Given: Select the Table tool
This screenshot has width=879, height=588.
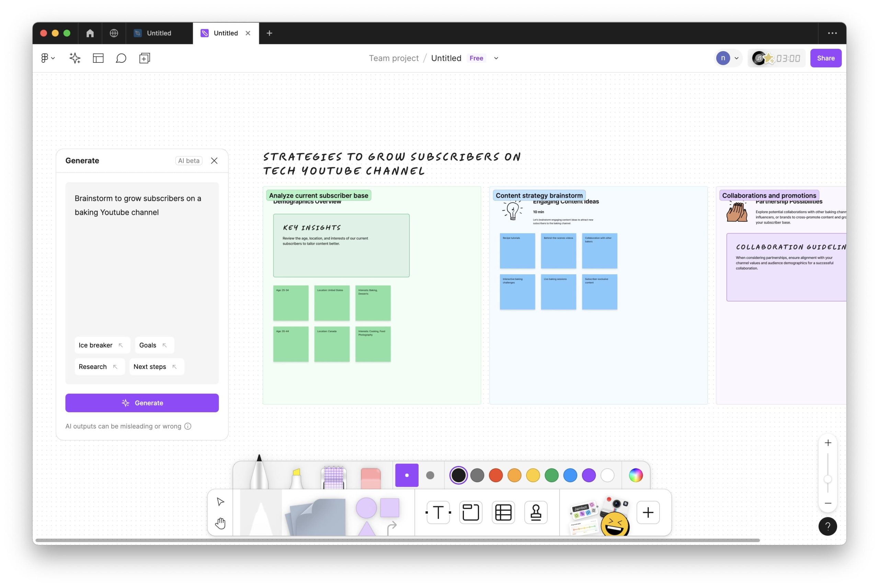Looking at the screenshot, I should (503, 512).
